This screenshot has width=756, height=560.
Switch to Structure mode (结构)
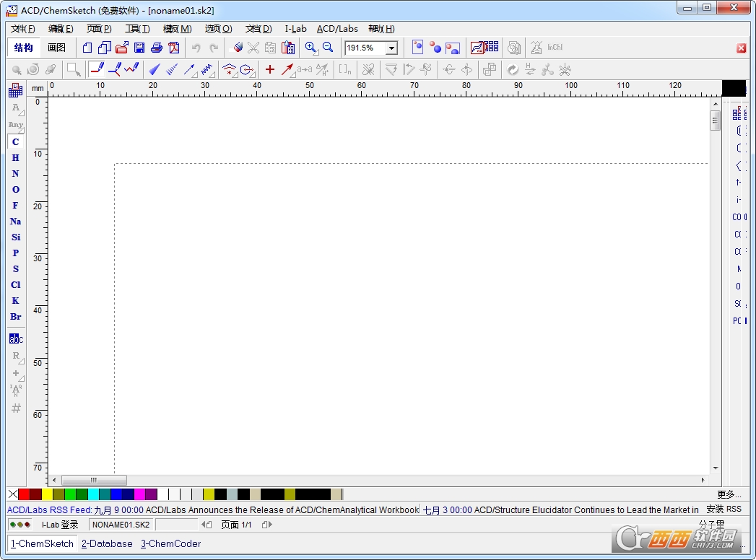click(x=24, y=48)
